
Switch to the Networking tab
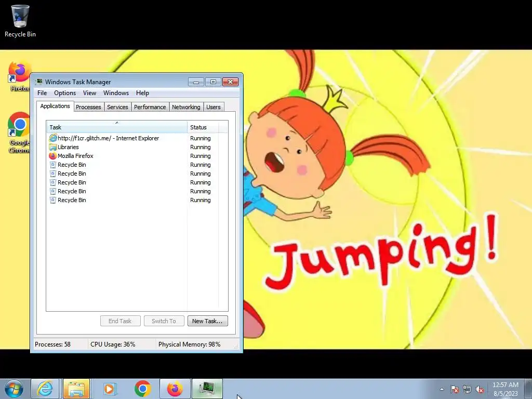186,107
